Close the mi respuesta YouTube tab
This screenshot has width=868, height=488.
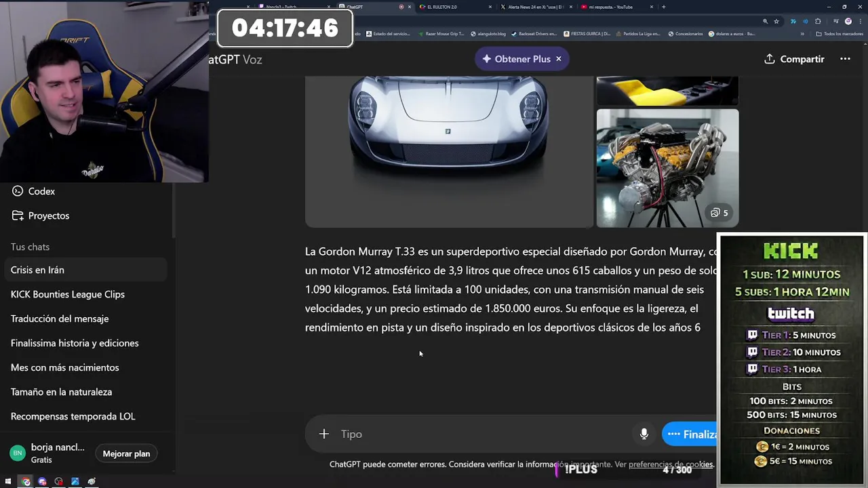(x=652, y=7)
